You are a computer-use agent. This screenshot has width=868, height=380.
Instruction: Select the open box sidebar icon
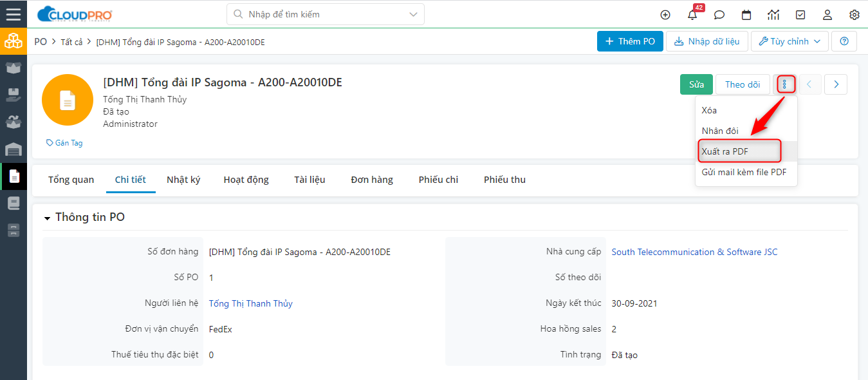tap(14, 68)
